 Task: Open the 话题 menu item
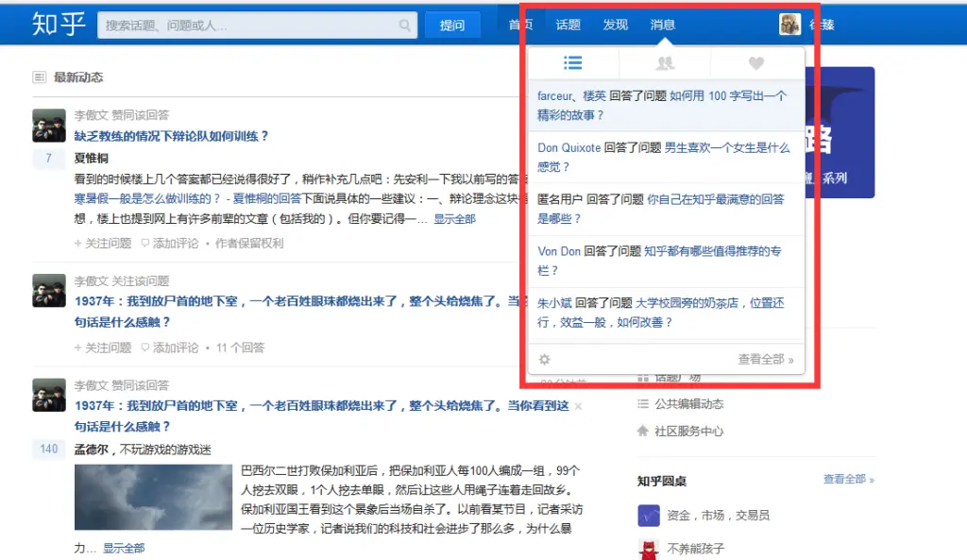click(568, 25)
